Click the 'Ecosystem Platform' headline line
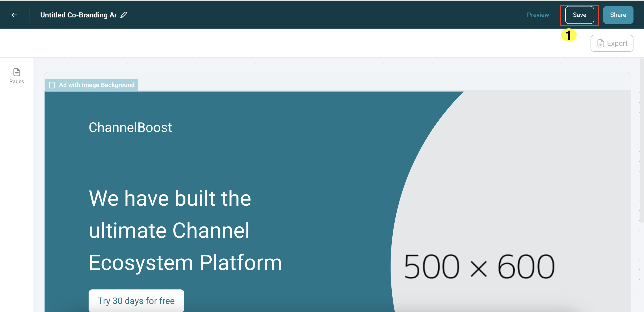This screenshot has width=644, height=312. 185,263
